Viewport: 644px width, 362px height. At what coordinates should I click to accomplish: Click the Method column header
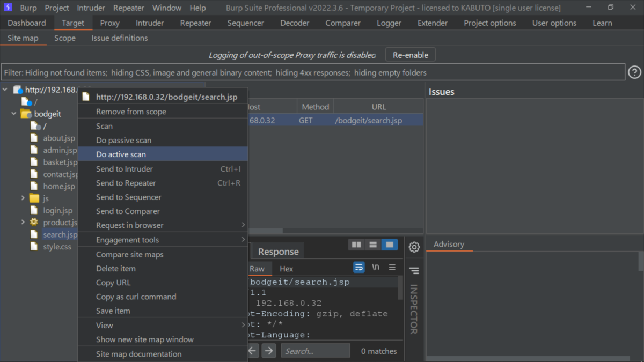pos(316,107)
